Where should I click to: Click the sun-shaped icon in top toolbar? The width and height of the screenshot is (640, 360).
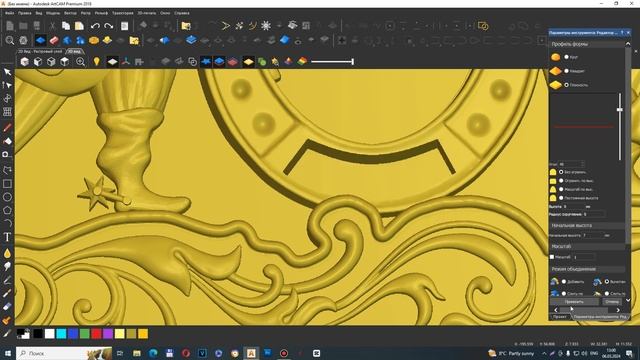point(266,26)
